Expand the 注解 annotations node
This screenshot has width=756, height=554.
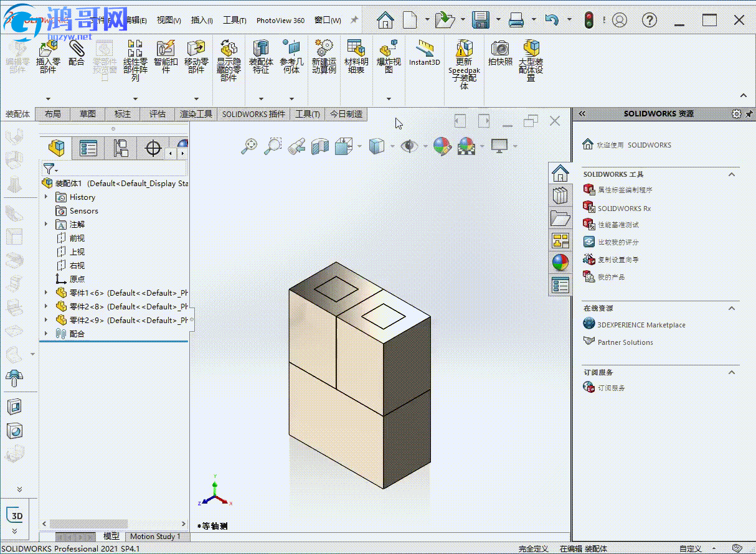pos(46,224)
